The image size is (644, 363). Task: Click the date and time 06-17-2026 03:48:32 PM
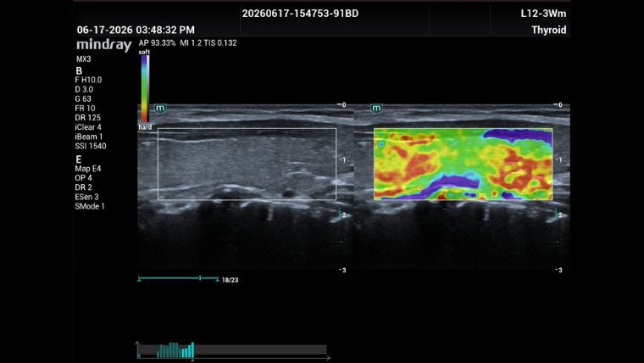click(x=136, y=30)
